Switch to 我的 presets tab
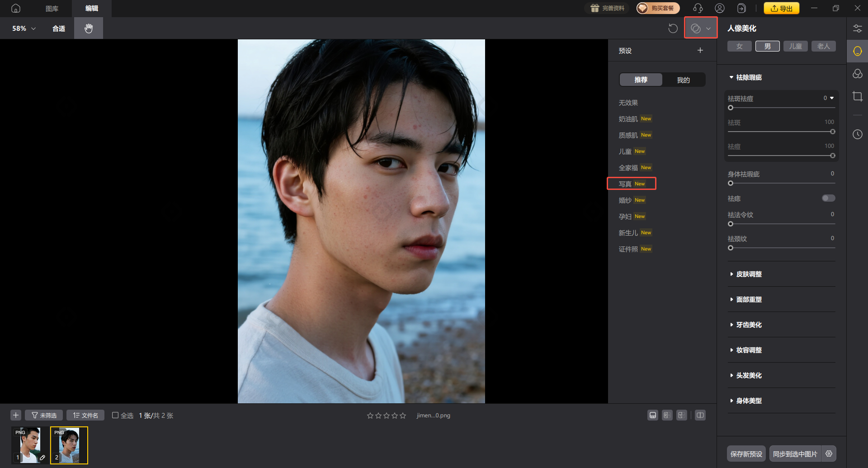 pos(683,80)
